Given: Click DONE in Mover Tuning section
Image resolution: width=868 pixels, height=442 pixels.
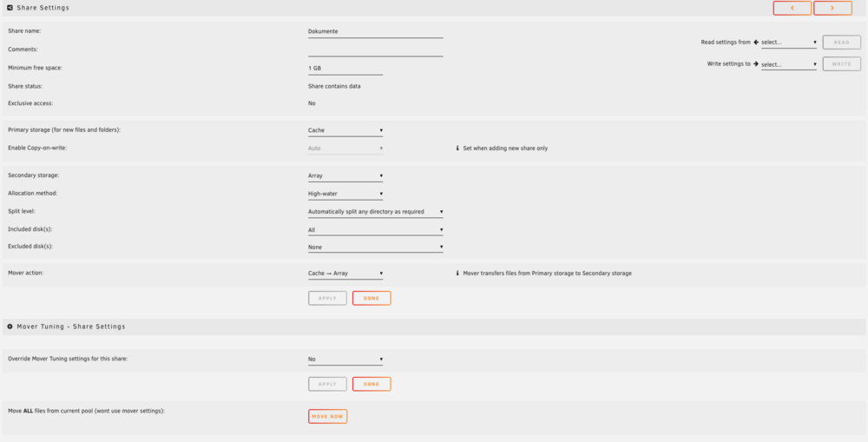Looking at the screenshot, I should click(x=372, y=385).
